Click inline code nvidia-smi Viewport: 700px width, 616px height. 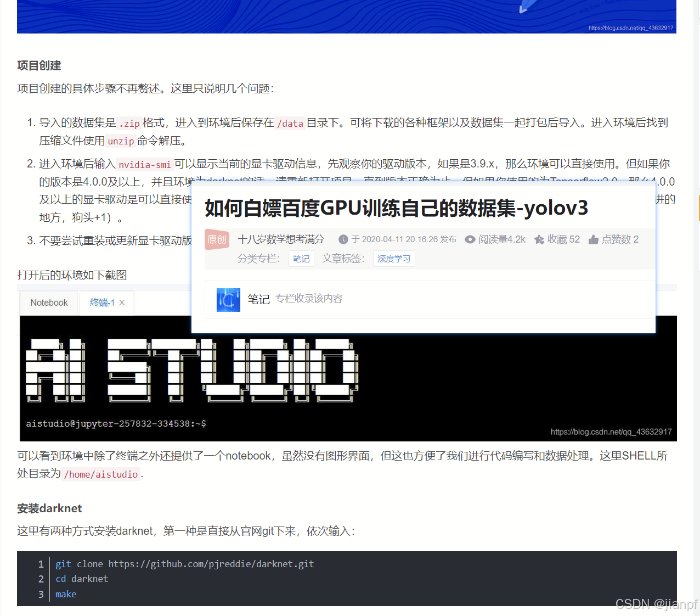[x=145, y=165]
